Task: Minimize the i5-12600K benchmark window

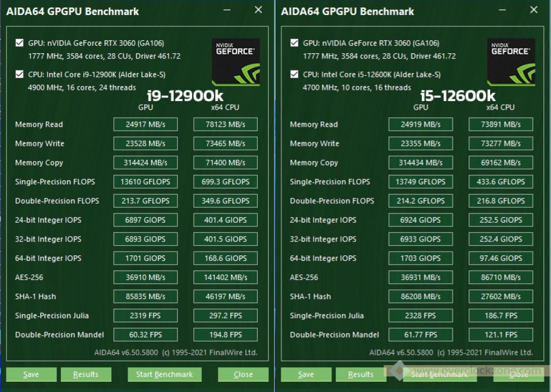Action: tap(502, 10)
